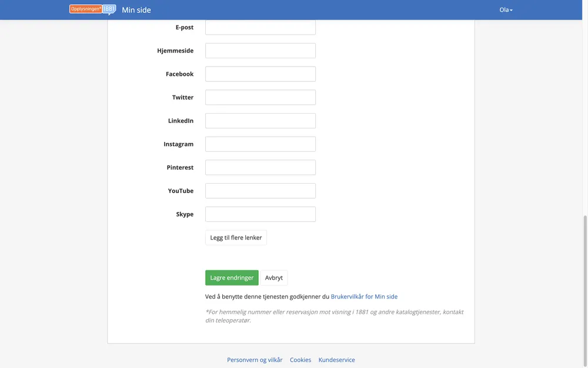Click the YouTube text box
The width and height of the screenshot is (588, 368).
(260, 191)
